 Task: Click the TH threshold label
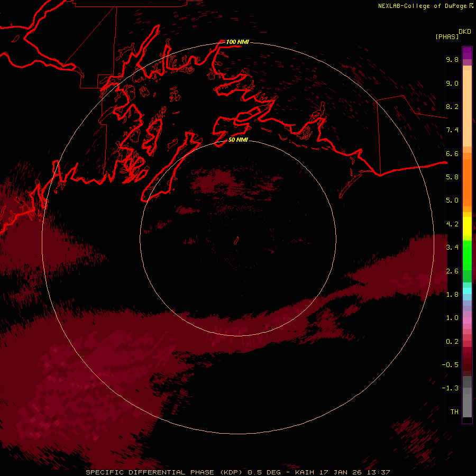click(x=454, y=412)
